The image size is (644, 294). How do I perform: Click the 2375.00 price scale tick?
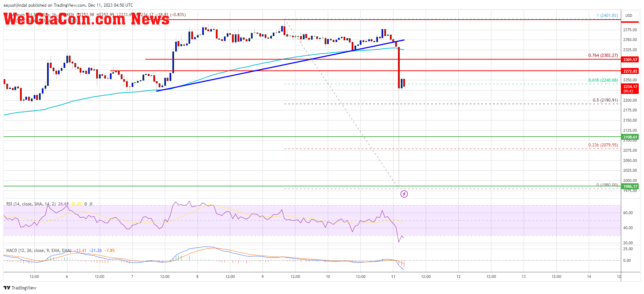[x=630, y=30]
